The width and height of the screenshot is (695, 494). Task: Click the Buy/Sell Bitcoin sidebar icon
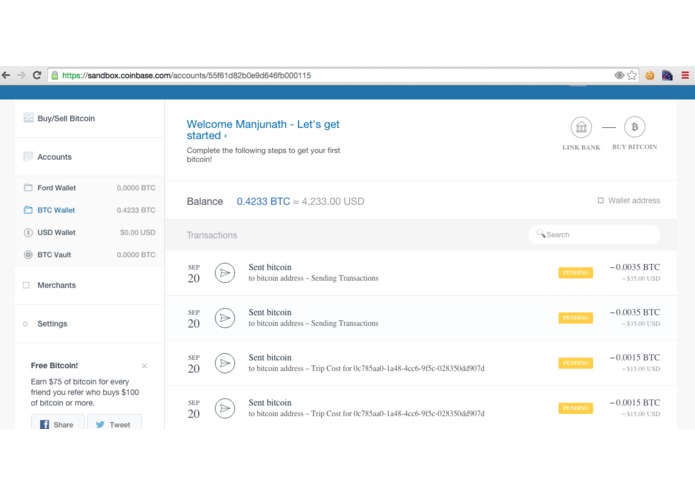(x=28, y=118)
